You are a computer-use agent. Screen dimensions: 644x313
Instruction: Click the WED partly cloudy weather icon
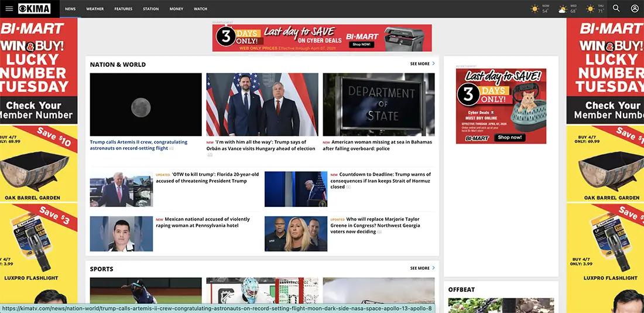[562, 9]
